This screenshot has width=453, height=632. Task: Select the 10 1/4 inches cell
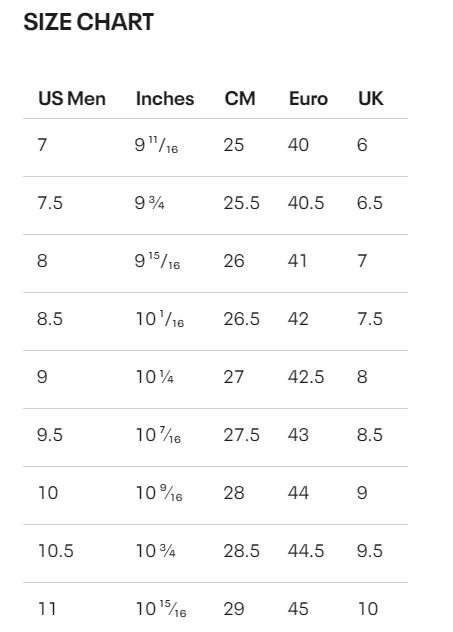pos(155,377)
